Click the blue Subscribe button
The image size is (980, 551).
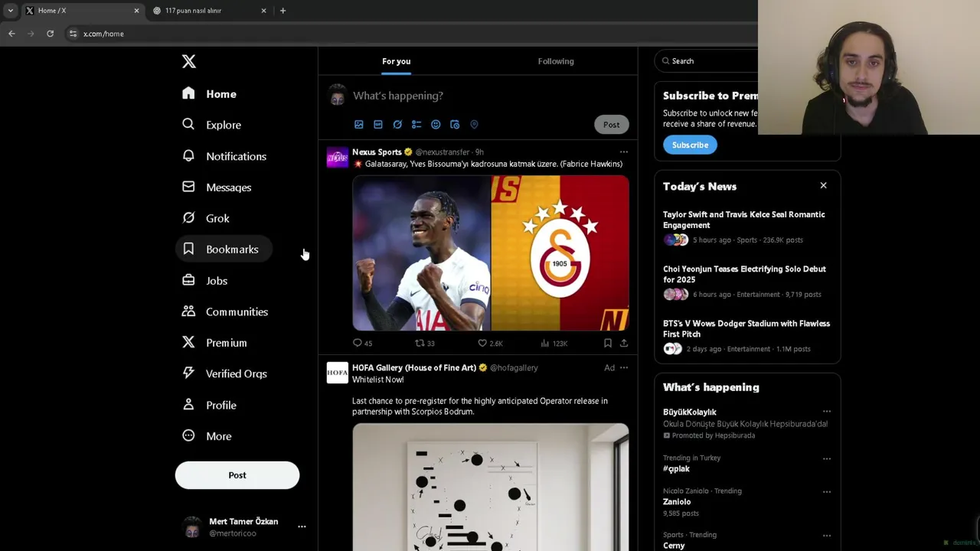690,145
